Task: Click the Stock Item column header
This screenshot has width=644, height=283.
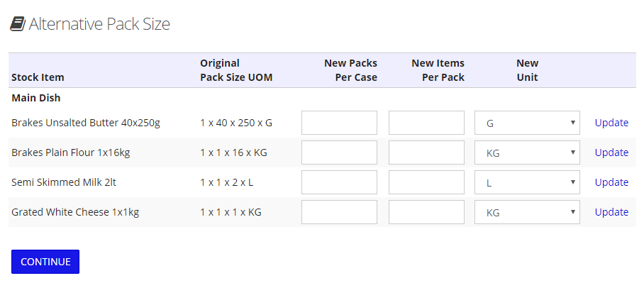Action: [38, 77]
